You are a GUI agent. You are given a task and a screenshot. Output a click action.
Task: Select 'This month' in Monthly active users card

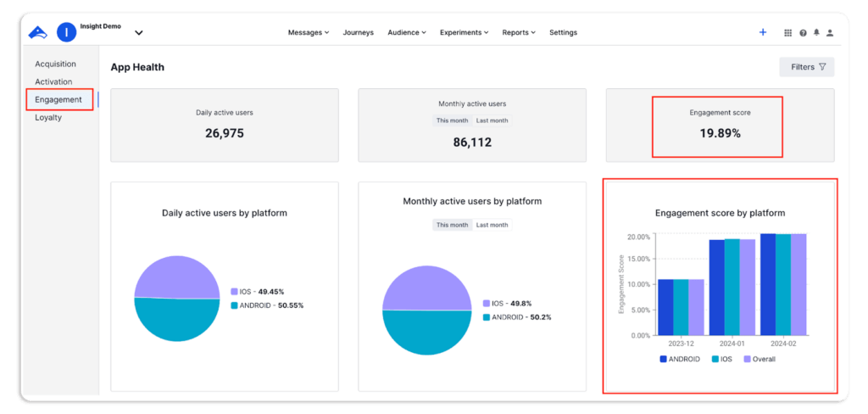(x=452, y=120)
